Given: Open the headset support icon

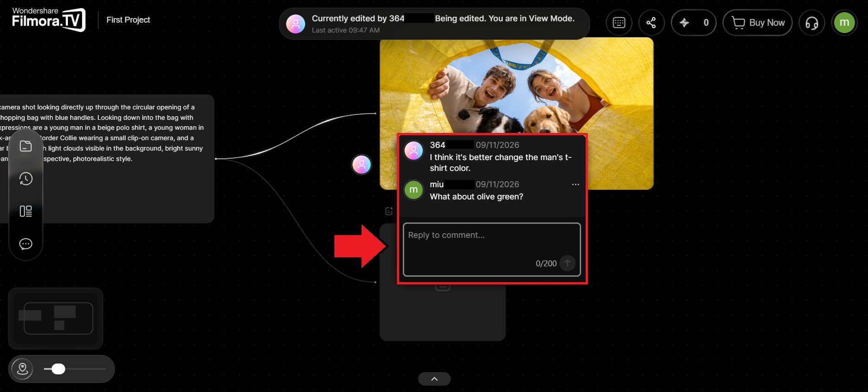Looking at the screenshot, I should 812,23.
